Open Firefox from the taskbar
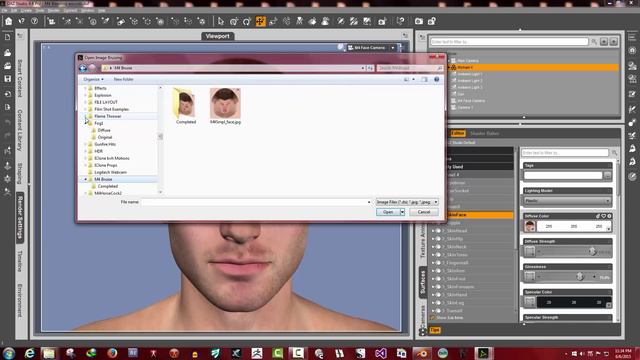This screenshot has width=640, height=360. tap(112, 353)
